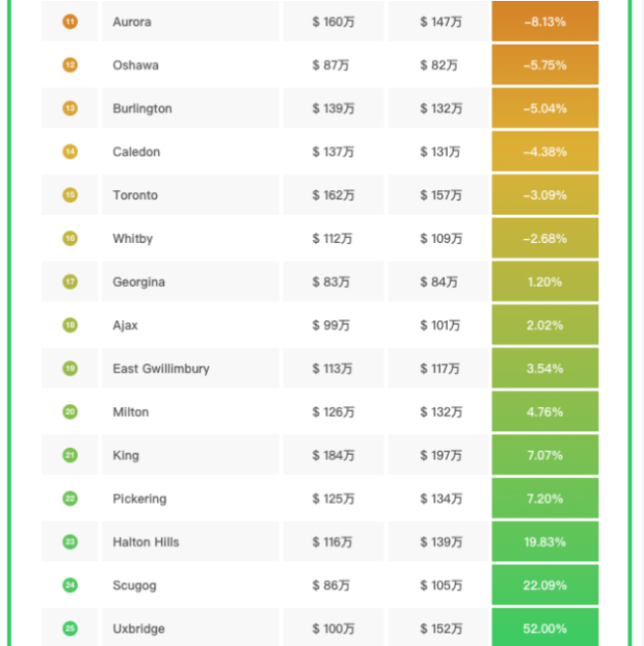Click the Aurora city name
Viewport: 644px width, 646px height.
(x=132, y=21)
